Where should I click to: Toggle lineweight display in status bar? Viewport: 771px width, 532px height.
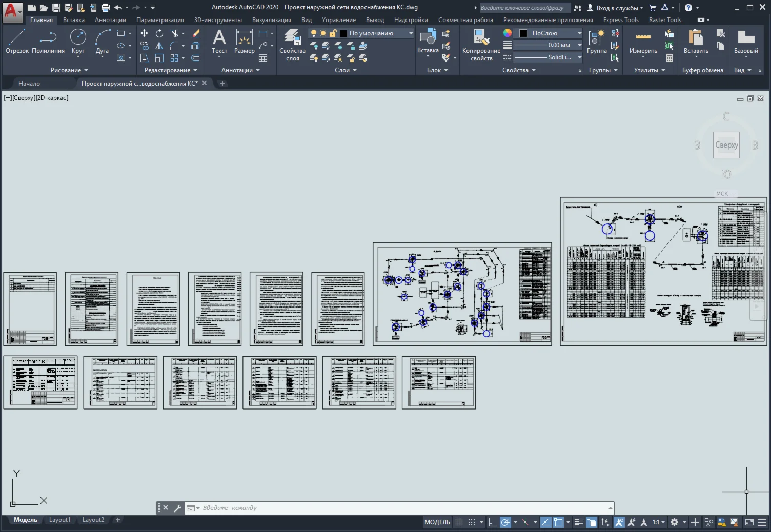click(579, 522)
